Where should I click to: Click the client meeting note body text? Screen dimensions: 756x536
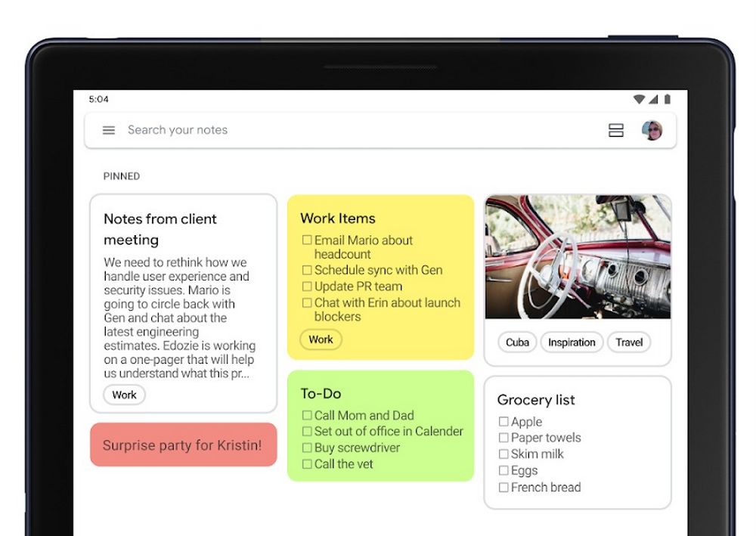click(179, 318)
